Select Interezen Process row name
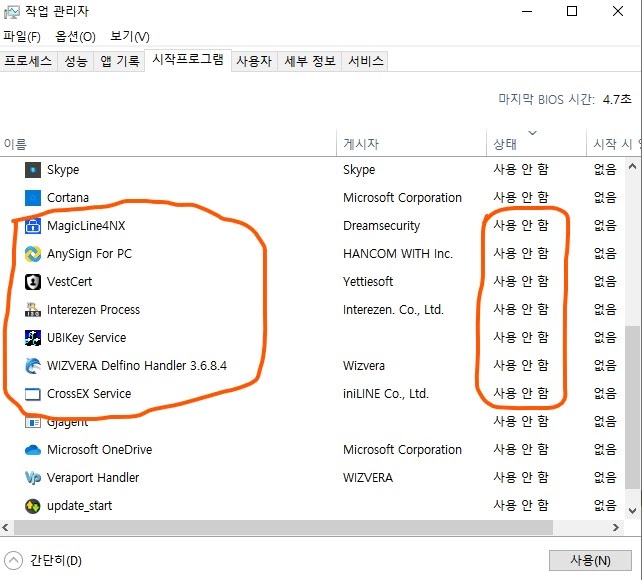Image resolution: width=642 pixels, height=580 pixels. (x=93, y=310)
